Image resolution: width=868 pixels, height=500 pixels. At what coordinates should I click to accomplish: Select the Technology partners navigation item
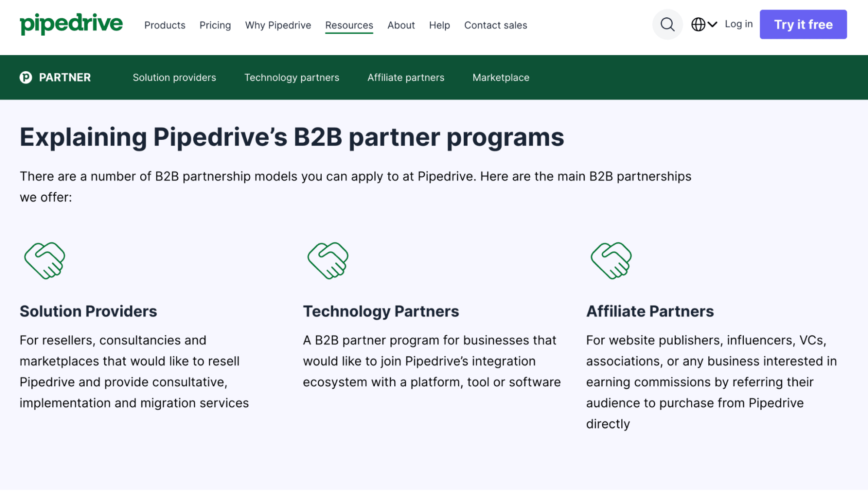pyautogui.click(x=291, y=77)
